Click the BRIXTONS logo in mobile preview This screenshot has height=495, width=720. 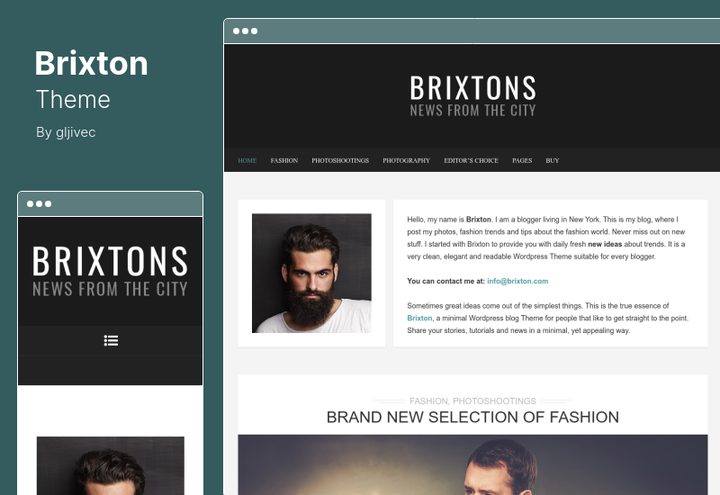pyautogui.click(x=110, y=261)
